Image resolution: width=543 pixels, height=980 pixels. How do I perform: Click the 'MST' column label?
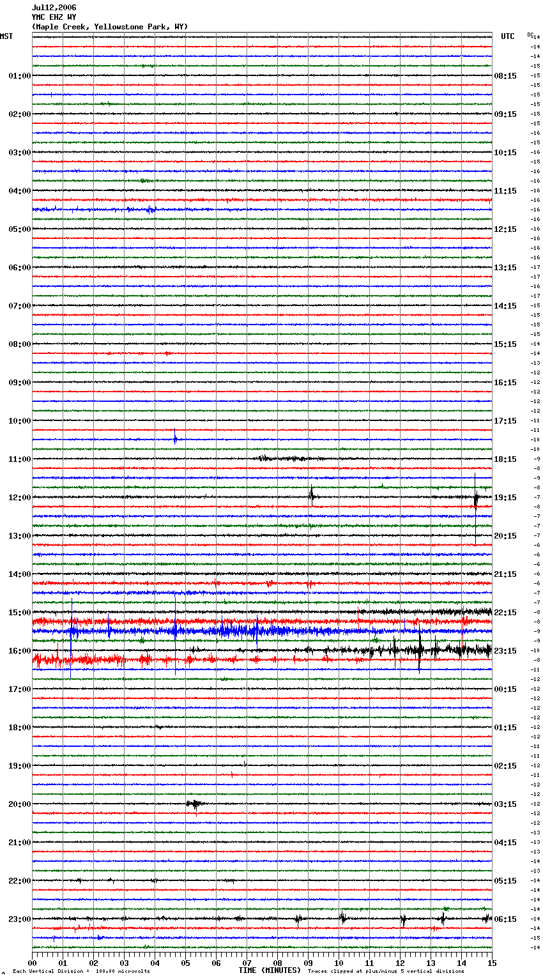[x=6, y=37]
